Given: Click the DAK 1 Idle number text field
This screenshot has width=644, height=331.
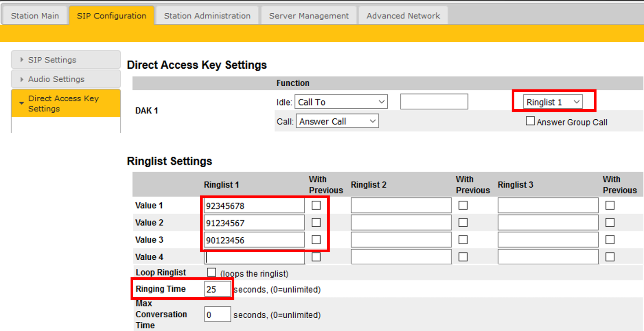Looking at the screenshot, I should coord(434,102).
